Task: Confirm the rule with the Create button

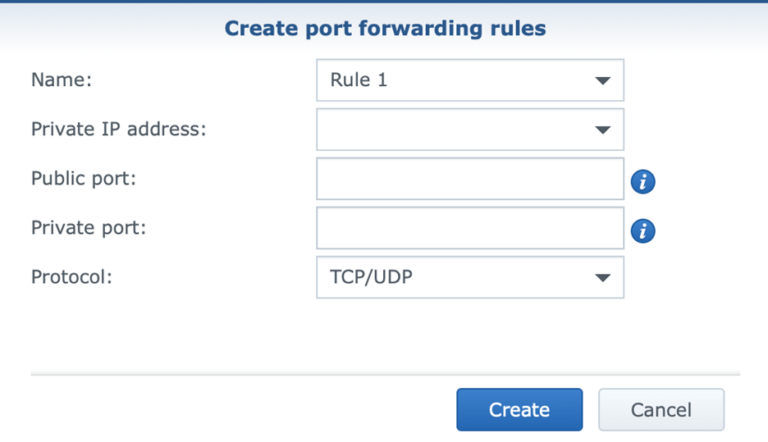Action: 520,410
